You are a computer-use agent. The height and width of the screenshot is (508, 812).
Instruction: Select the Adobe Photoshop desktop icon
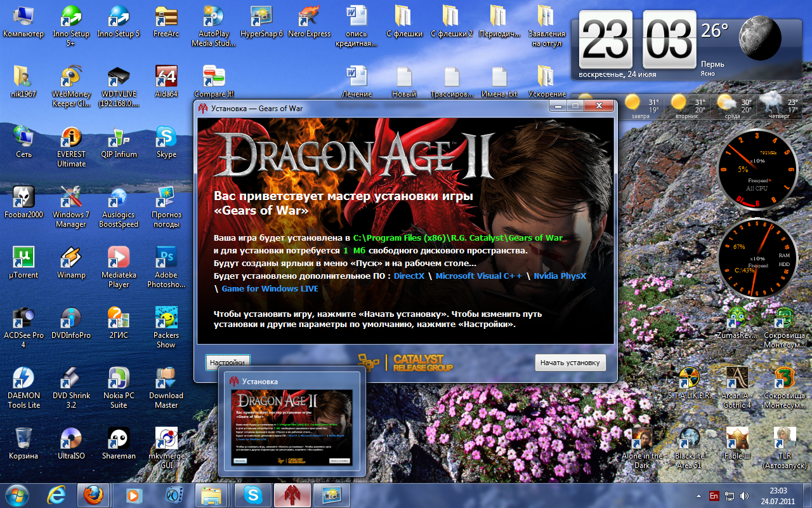(x=166, y=267)
